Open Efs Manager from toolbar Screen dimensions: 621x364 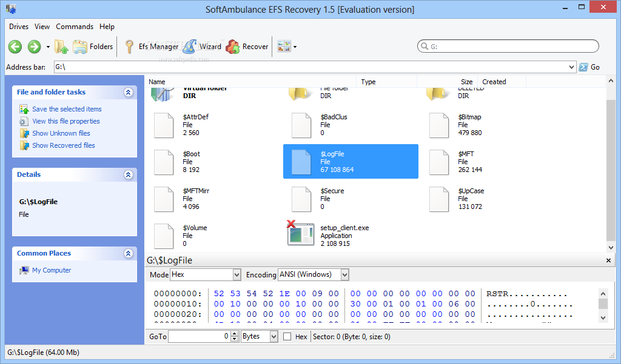click(x=151, y=47)
